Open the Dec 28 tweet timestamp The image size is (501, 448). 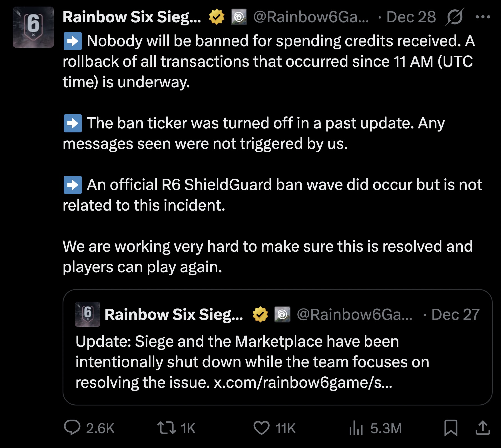tap(411, 17)
